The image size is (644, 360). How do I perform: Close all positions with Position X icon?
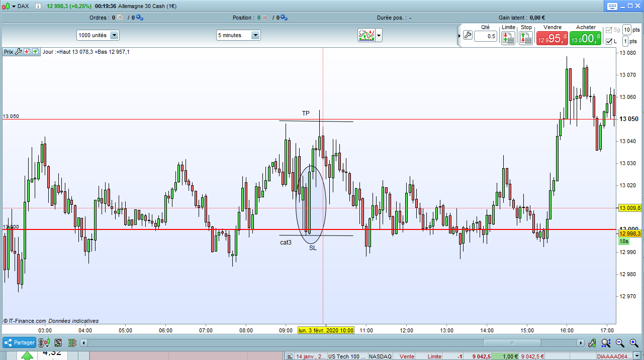point(265,18)
